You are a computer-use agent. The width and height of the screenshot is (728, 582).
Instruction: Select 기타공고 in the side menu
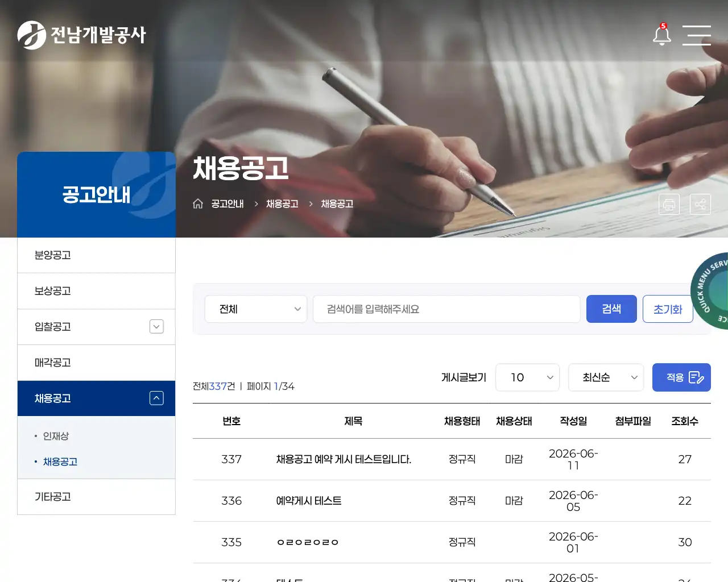click(x=96, y=497)
